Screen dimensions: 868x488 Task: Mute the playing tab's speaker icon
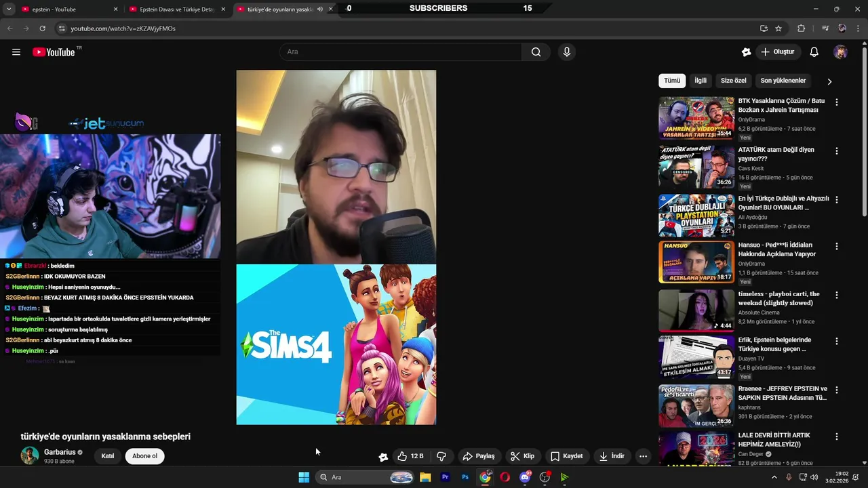pos(320,9)
